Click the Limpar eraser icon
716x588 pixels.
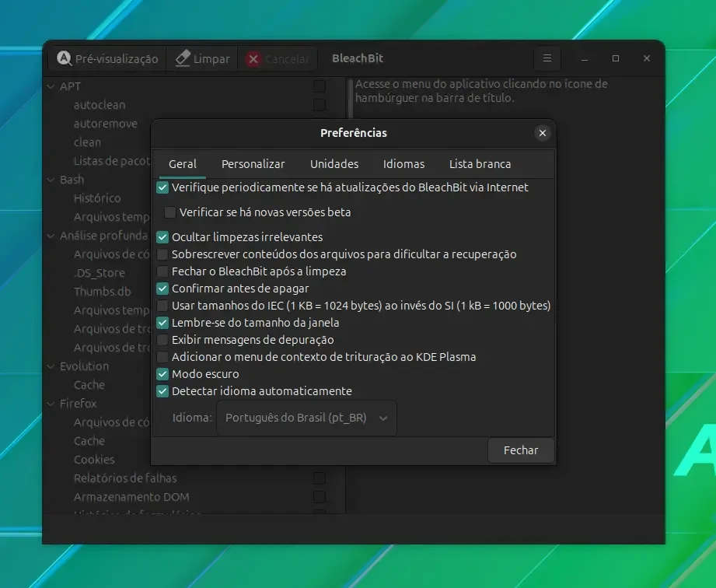[x=183, y=58]
